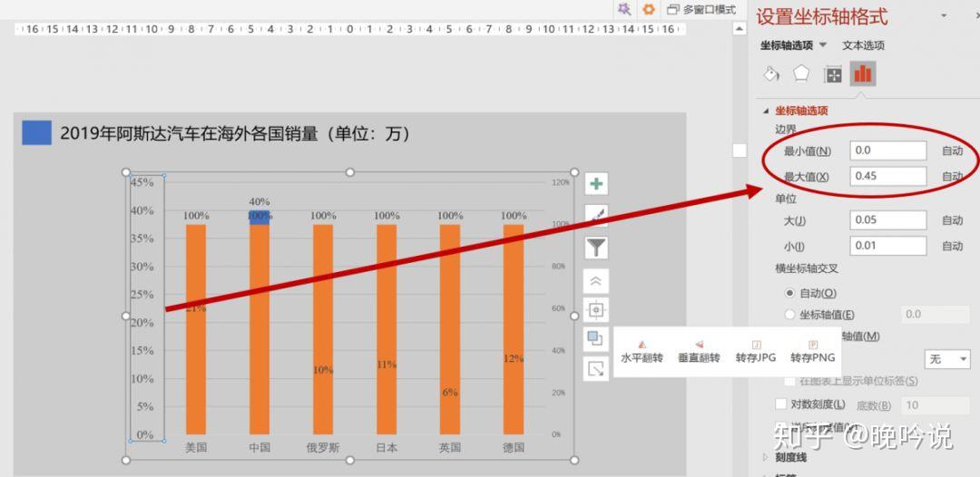Collapse the 坐标轴选项 section
The image size is (980, 477).
point(766,112)
